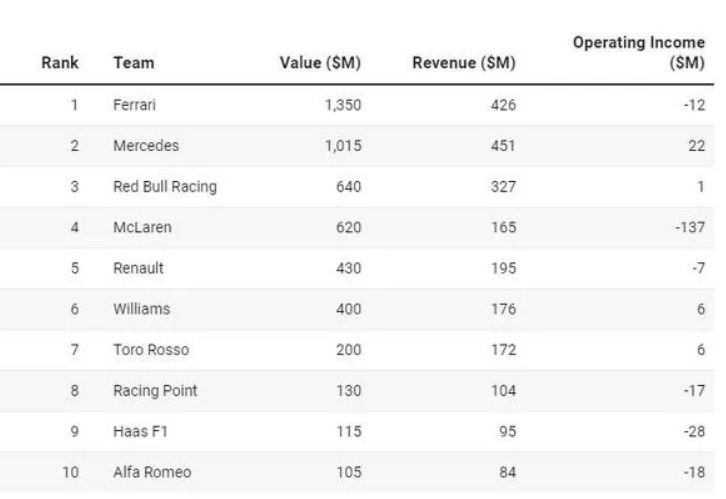Viewport: 726px width, 499px height.
Task: Select the Toro Rosso team cell
Action: 151,349
